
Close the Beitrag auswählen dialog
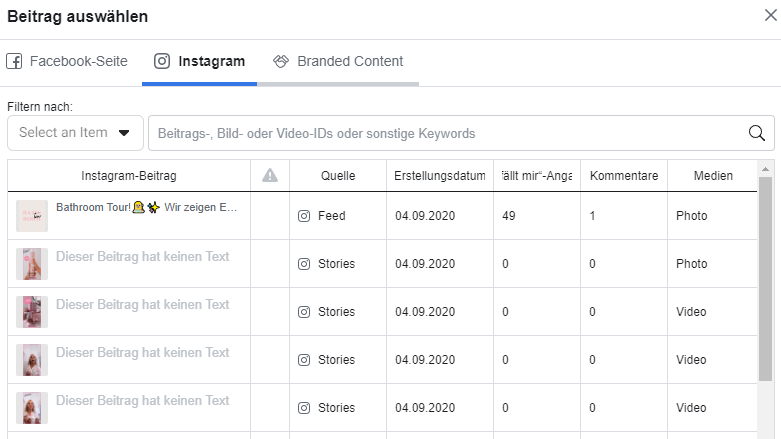coord(769,15)
